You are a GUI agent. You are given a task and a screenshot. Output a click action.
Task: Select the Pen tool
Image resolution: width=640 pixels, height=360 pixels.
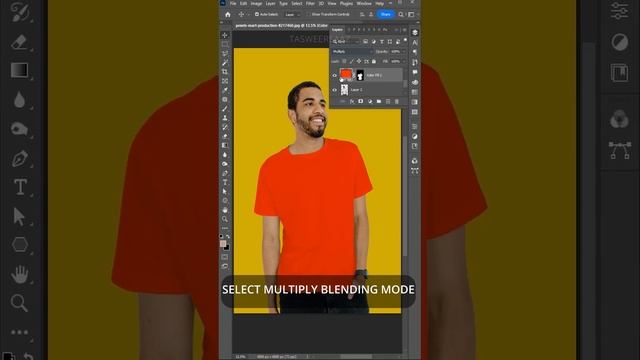pyautogui.click(x=225, y=173)
